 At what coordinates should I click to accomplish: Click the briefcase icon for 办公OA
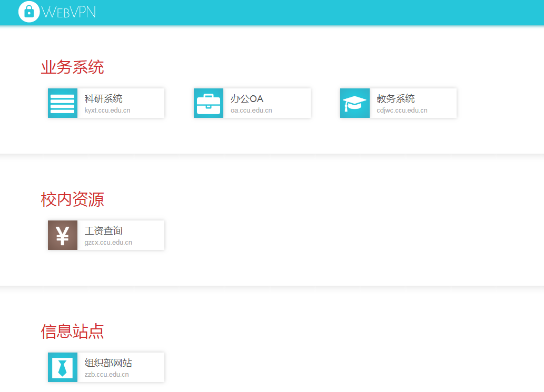[209, 103]
